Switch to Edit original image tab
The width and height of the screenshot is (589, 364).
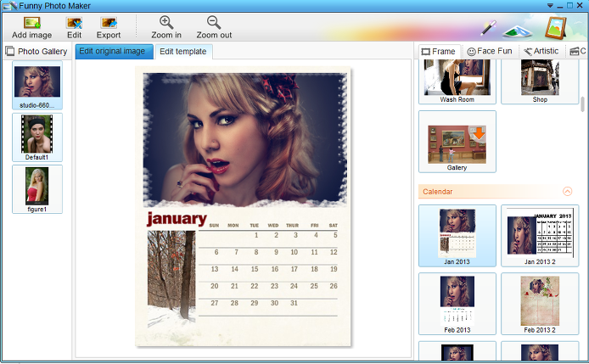tap(115, 52)
